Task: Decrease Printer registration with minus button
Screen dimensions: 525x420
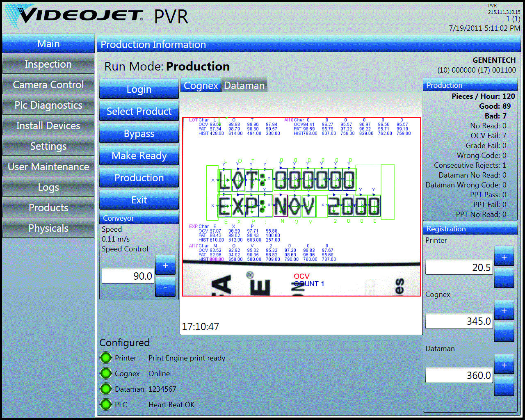Action: (504, 279)
